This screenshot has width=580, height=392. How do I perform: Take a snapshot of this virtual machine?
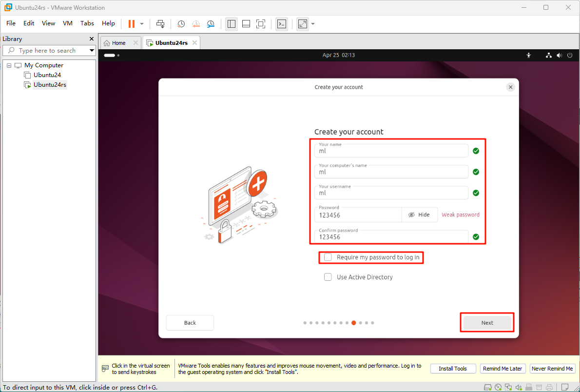pyautogui.click(x=181, y=24)
